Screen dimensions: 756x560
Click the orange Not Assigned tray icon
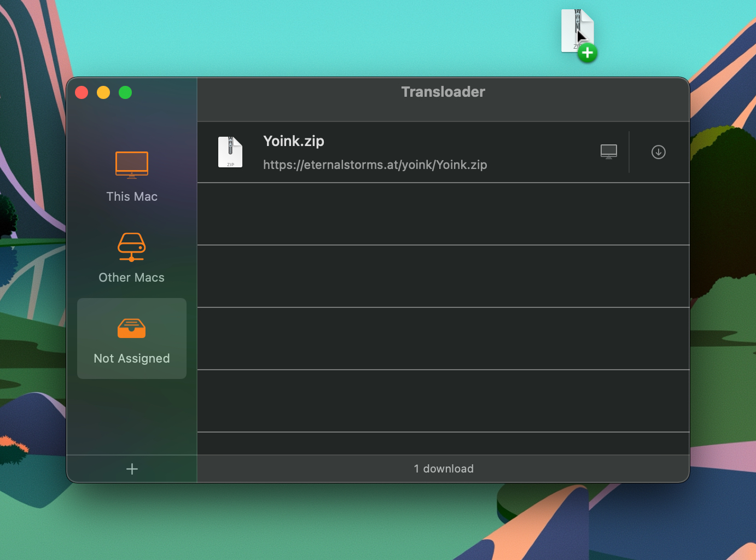click(x=132, y=328)
